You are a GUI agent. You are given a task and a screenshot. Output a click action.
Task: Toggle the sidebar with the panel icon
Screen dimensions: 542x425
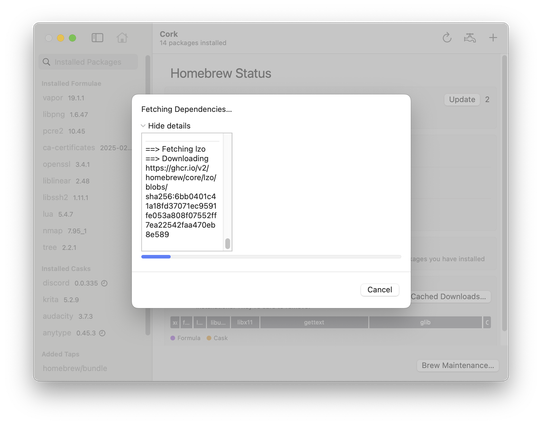click(97, 38)
